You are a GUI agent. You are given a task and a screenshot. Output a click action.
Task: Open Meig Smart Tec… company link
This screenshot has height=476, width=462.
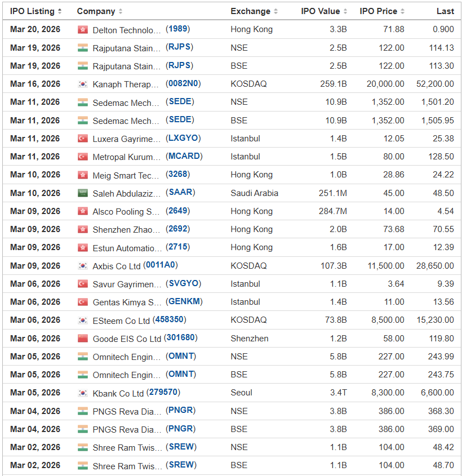tap(126, 175)
